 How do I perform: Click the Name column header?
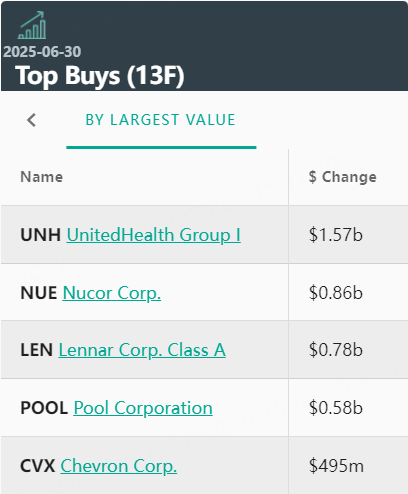click(42, 177)
